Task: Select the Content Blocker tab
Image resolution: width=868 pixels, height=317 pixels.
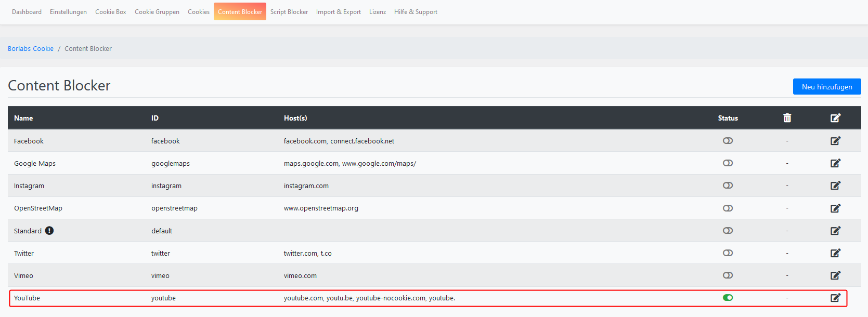Action: click(x=240, y=11)
